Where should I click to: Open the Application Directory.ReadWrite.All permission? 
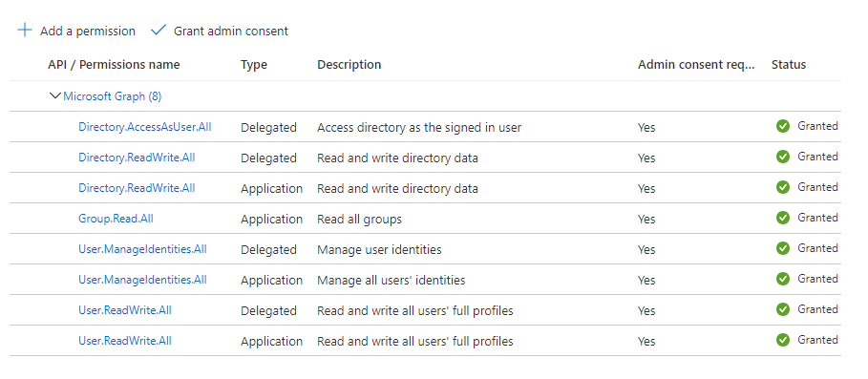(x=137, y=187)
